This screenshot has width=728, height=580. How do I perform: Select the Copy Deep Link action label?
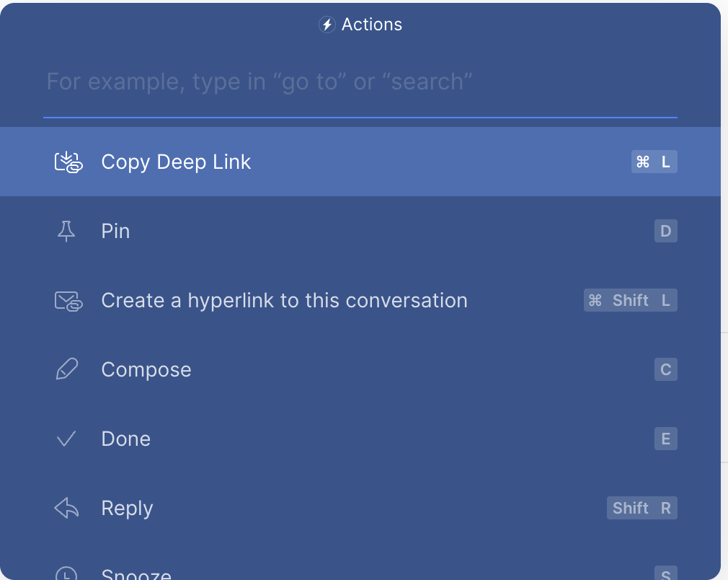[176, 162]
